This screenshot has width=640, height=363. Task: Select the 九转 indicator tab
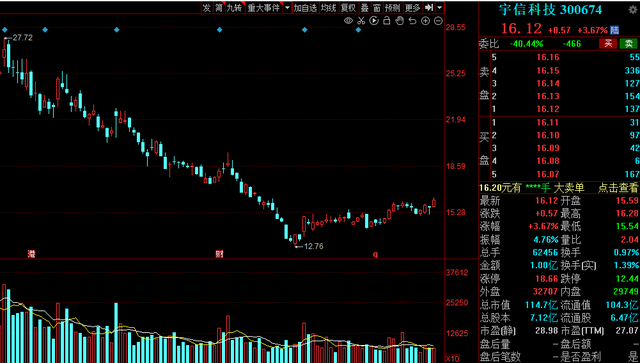click(235, 8)
